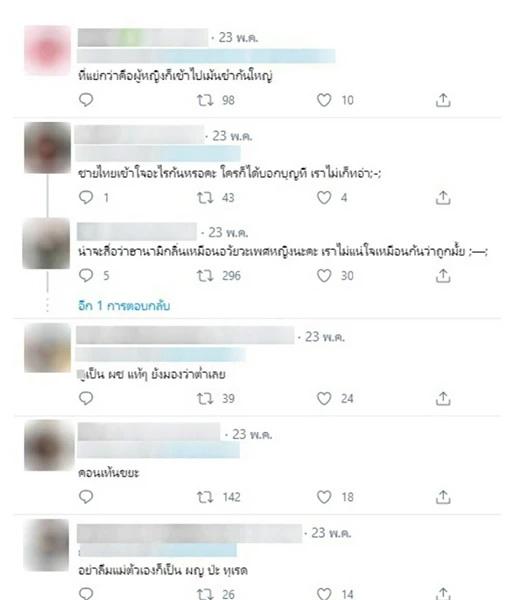Image resolution: width=510 pixels, height=600 pixels.
Task: Like the tweet with 10 likes
Action: (324, 100)
